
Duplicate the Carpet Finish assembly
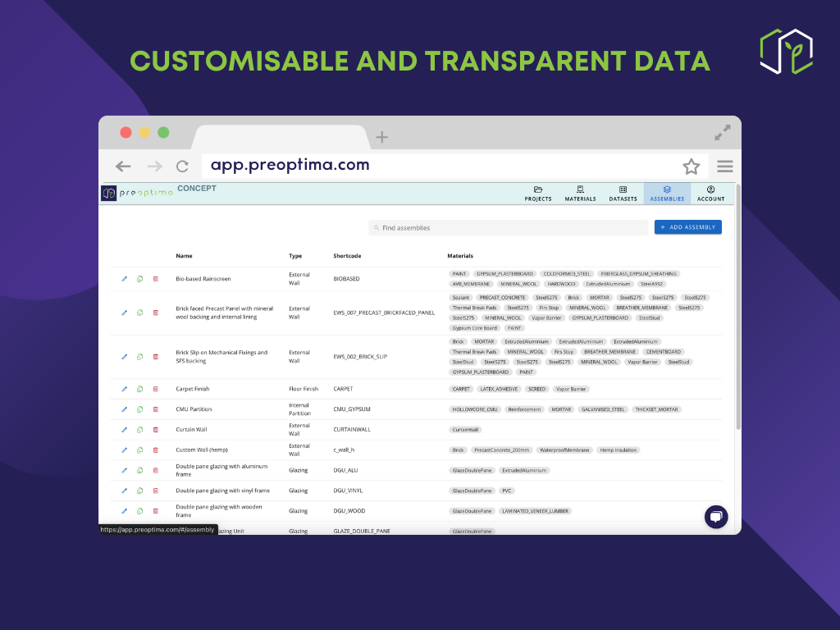tap(140, 389)
